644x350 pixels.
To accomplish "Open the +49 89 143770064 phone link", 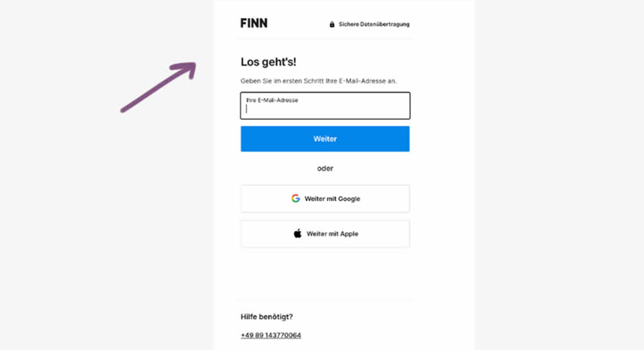I will [x=270, y=335].
